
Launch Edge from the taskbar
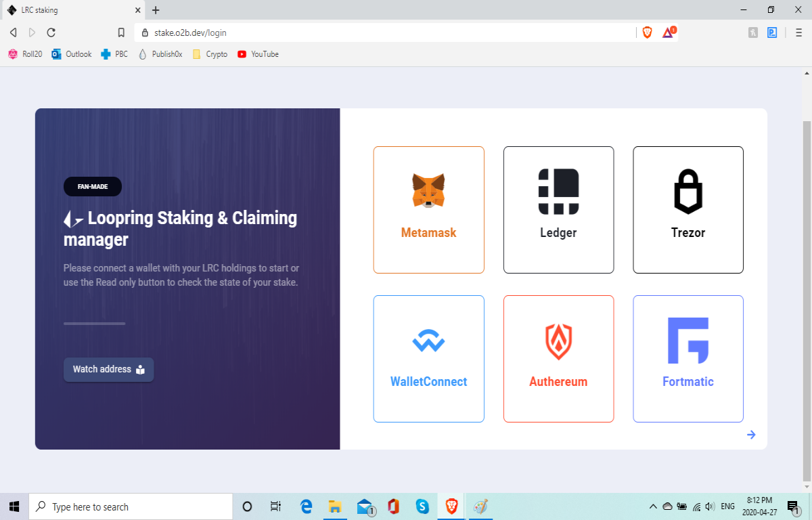(306, 506)
